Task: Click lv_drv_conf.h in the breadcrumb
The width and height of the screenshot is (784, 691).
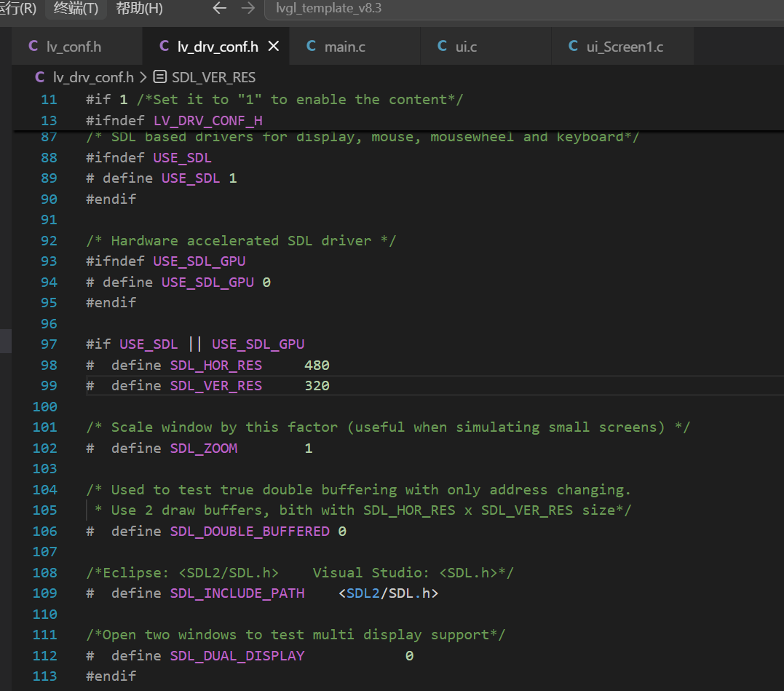Action: 93,77
